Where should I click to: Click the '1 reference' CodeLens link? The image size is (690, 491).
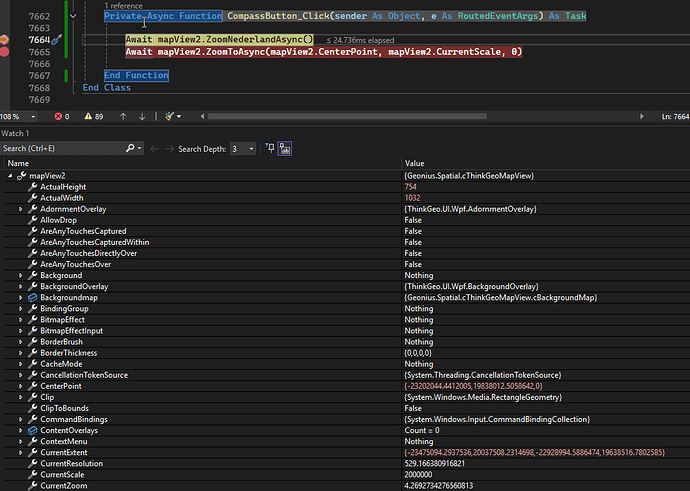tap(123, 6)
